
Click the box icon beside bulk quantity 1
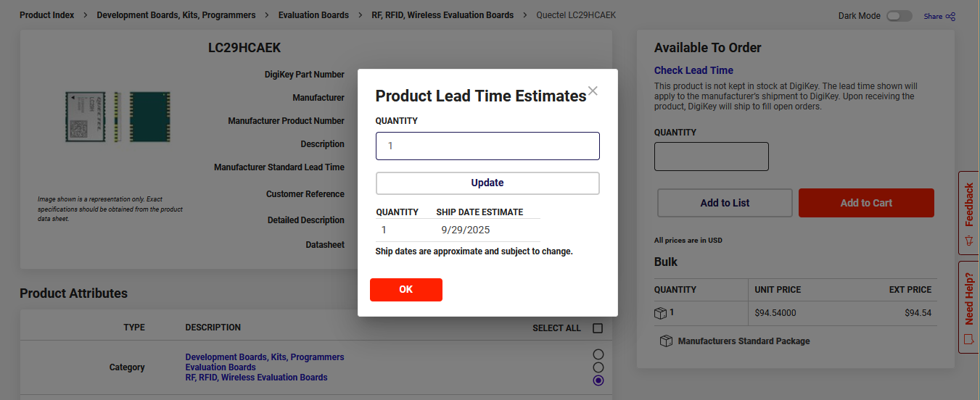(660, 313)
